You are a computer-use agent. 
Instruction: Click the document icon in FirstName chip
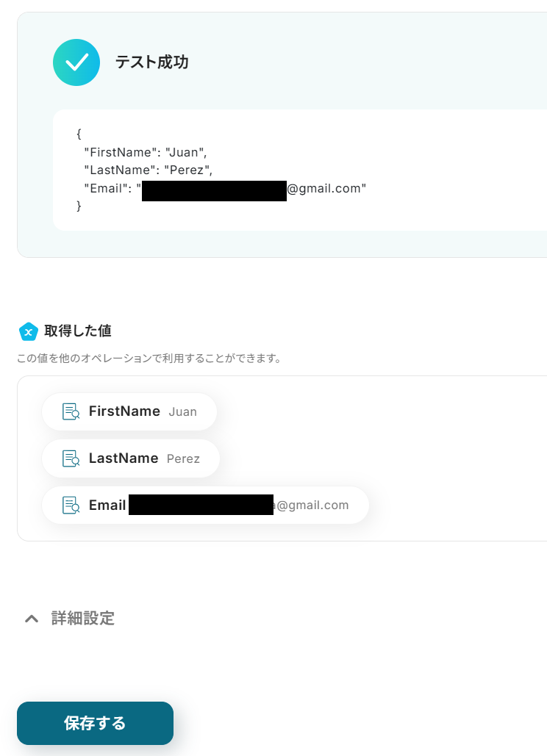[71, 411]
